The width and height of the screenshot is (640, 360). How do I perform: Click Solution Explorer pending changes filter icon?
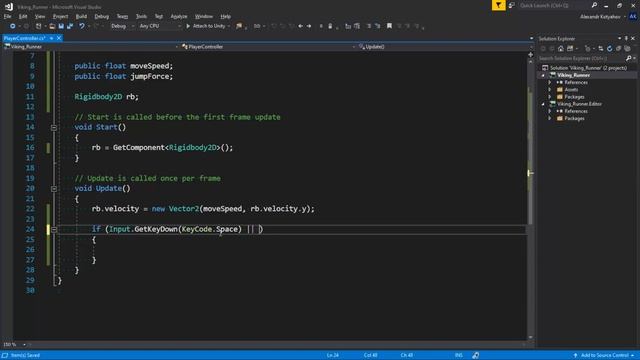point(587,49)
